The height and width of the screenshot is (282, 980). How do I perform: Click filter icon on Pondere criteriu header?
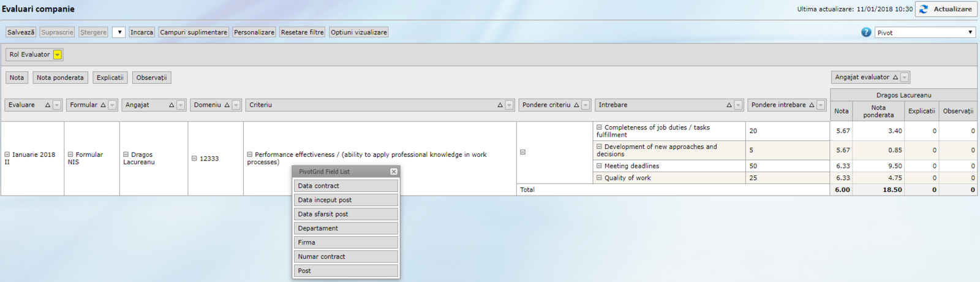[x=586, y=105]
